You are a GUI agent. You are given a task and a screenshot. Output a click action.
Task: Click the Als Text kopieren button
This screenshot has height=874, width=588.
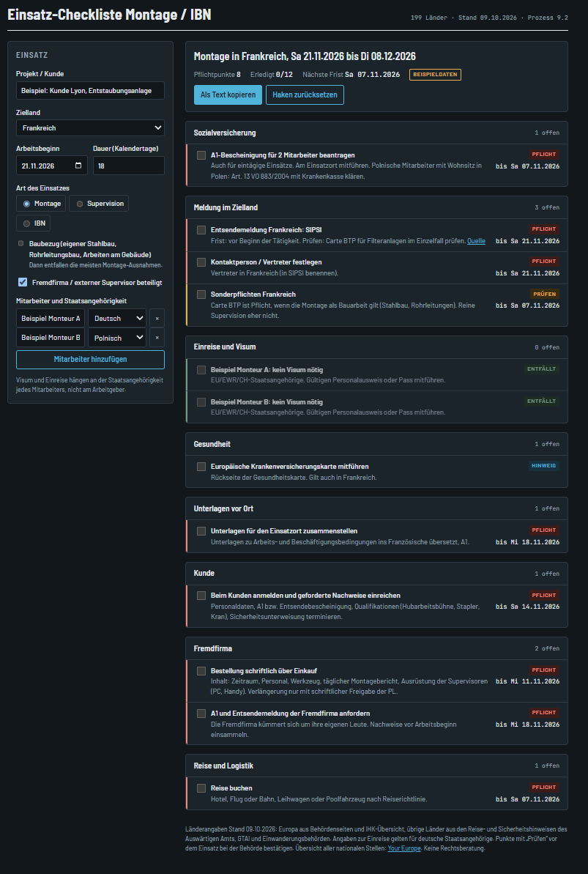[x=228, y=95]
